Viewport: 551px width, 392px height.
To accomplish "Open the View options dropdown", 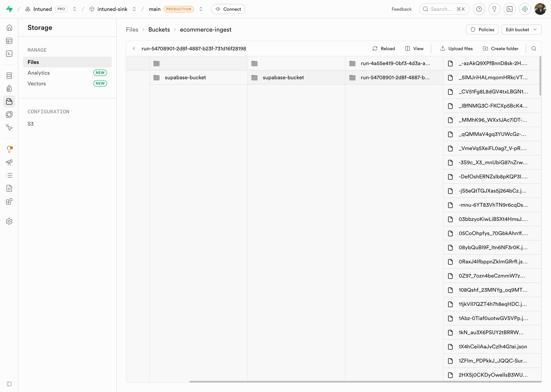I will (414, 48).
